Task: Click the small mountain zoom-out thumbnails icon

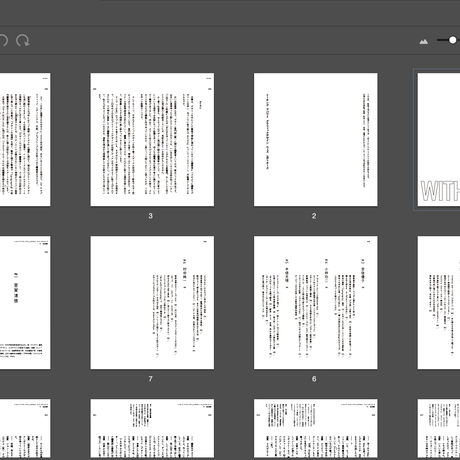Action: pyautogui.click(x=424, y=41)
